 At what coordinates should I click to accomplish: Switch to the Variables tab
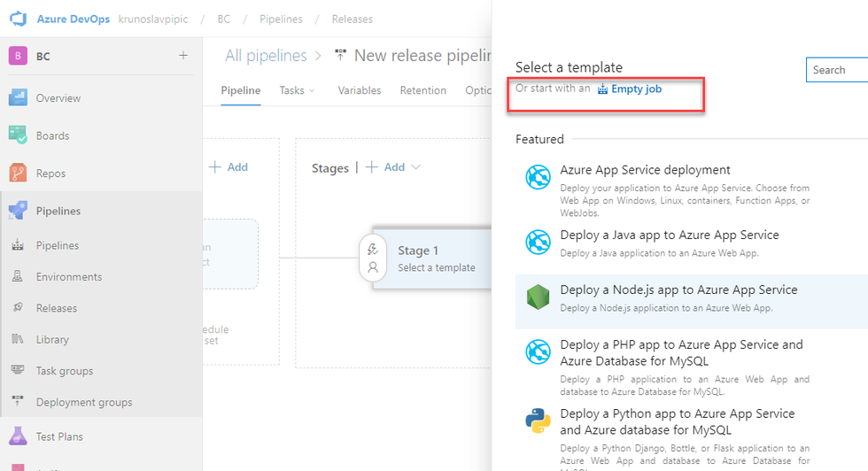(360, 90)
